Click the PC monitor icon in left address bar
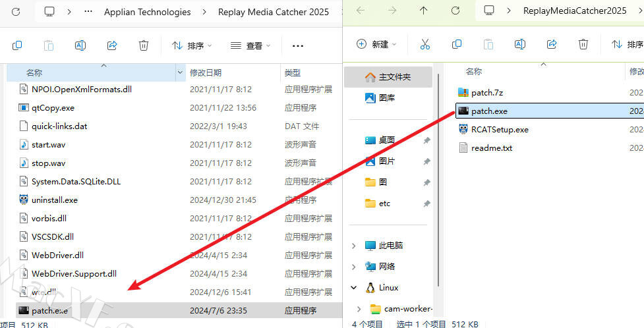 [x=49, y=11]
